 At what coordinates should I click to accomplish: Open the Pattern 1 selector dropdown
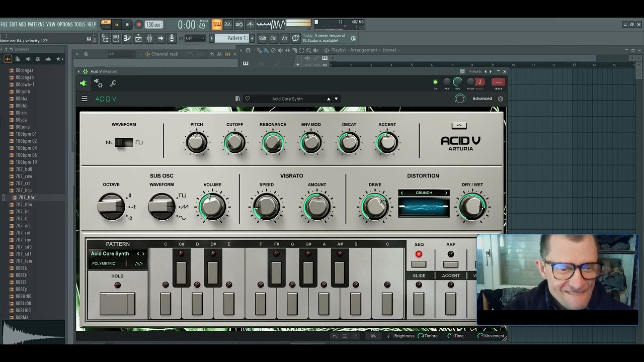pos(232,38)
